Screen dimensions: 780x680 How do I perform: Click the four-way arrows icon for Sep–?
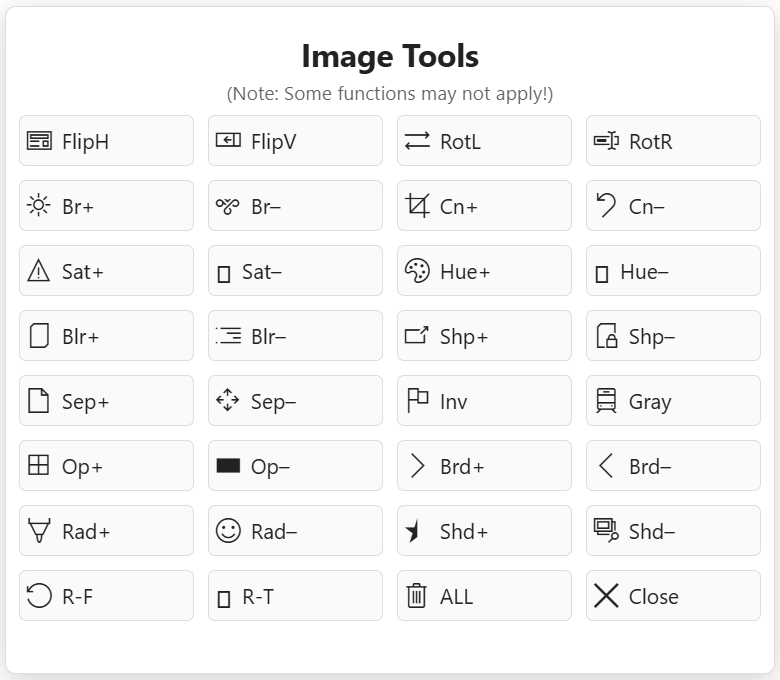[228, 401]
